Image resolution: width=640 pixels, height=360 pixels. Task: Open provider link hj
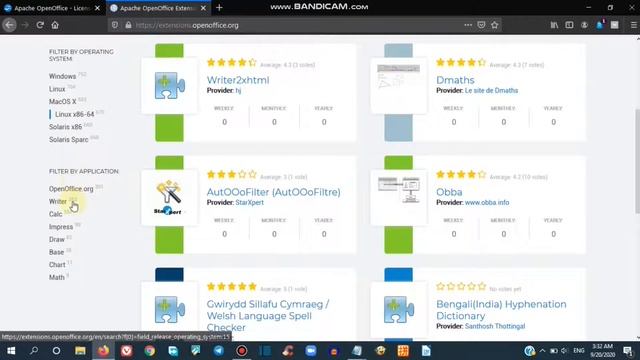pos(238,91)
